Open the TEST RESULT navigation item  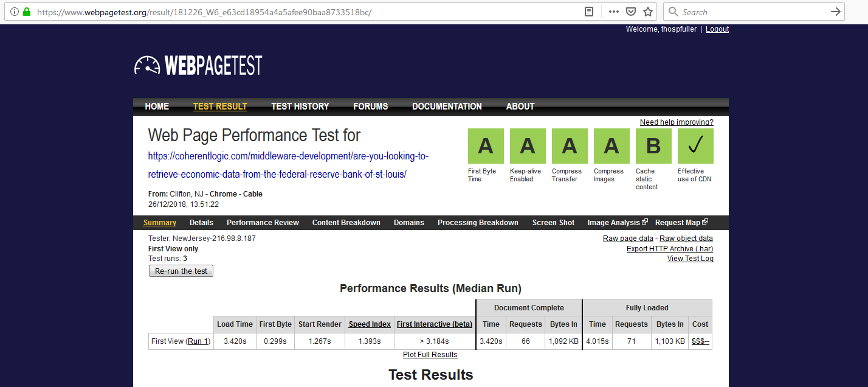coord(220,106)
